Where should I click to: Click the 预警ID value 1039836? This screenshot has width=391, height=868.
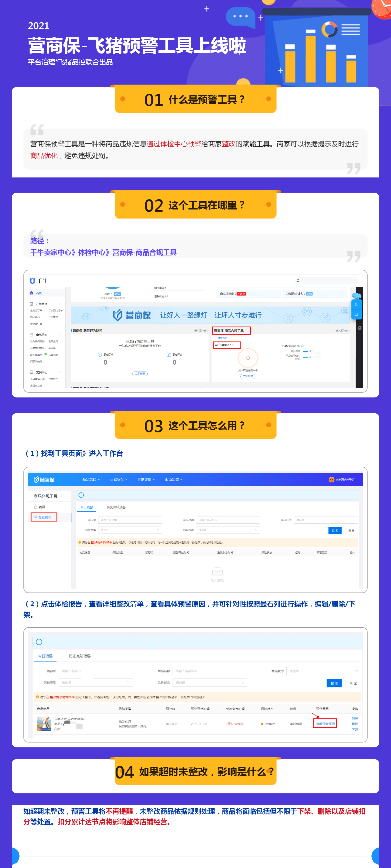tap(171, 724)
